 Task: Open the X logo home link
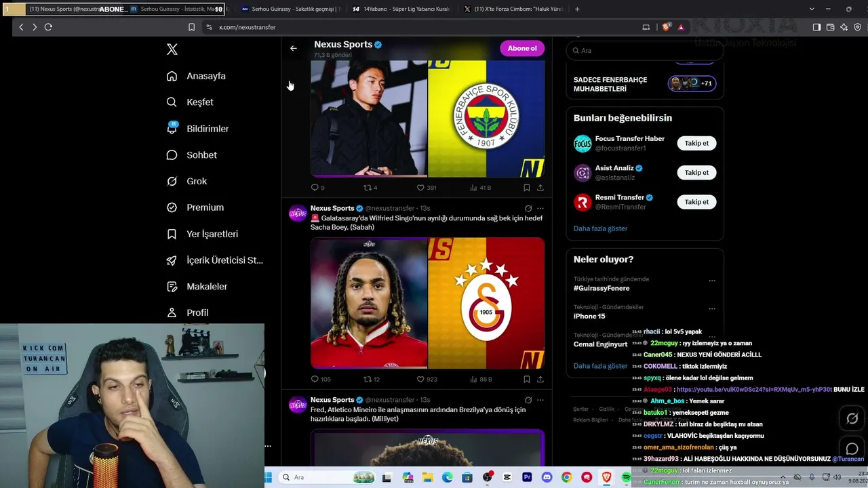point(172,49)
